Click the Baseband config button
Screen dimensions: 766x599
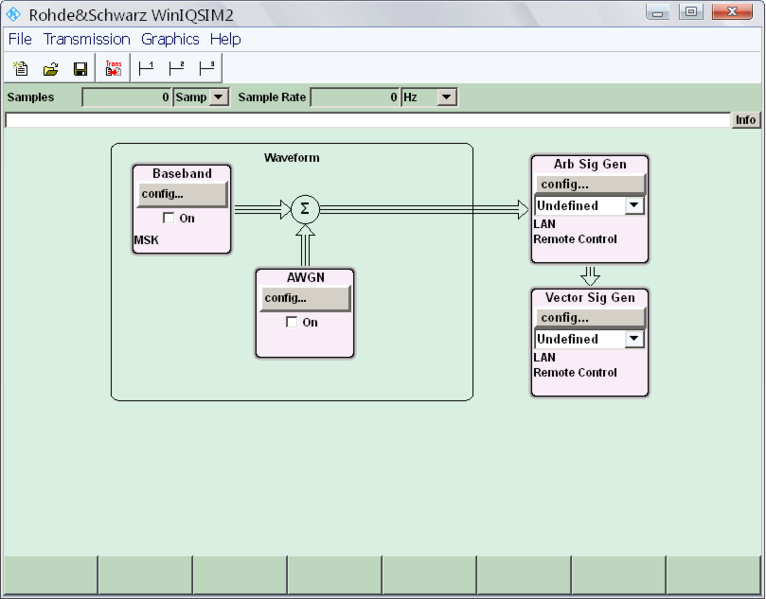coord(182,194)
